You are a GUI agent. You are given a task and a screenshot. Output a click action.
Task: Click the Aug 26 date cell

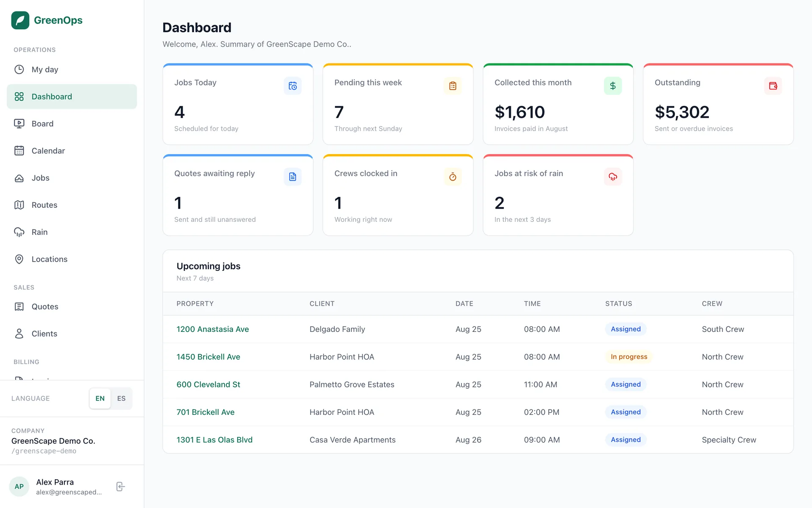468,440
